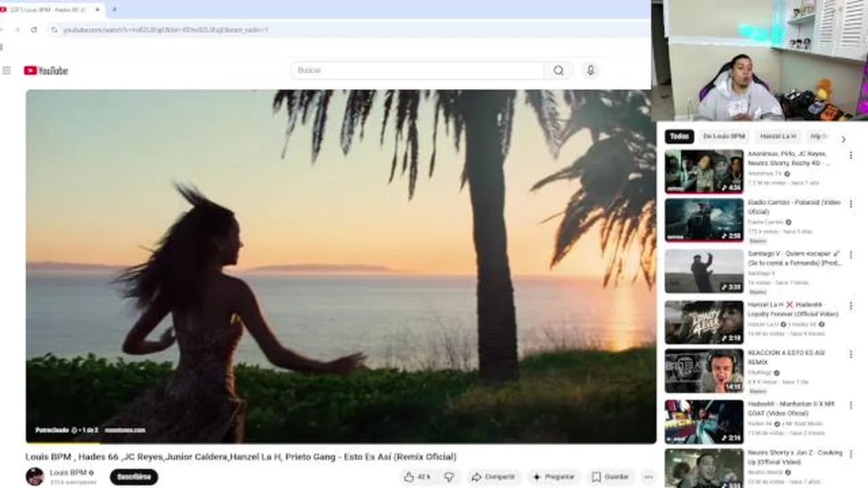Select the Hip hop filter chip
This screenshot has width=868, height=488.
click(818, 136)
